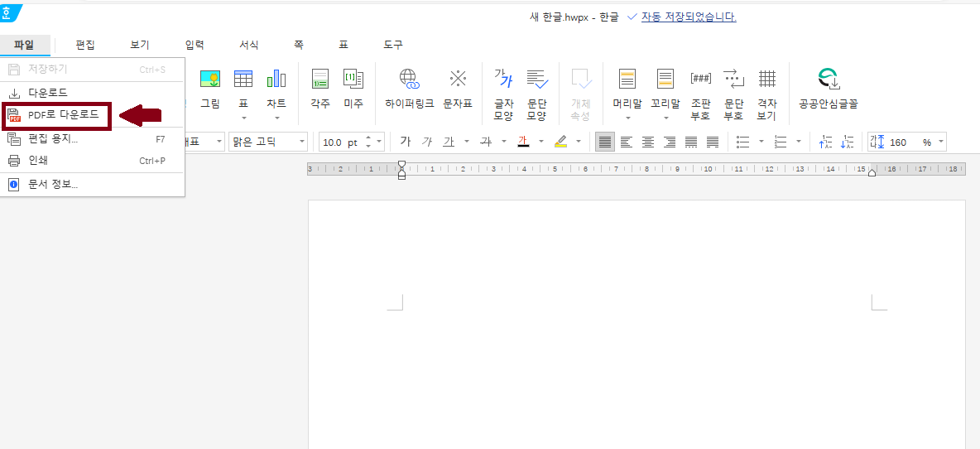Align paragraph to the right

(x=670, y=142)
